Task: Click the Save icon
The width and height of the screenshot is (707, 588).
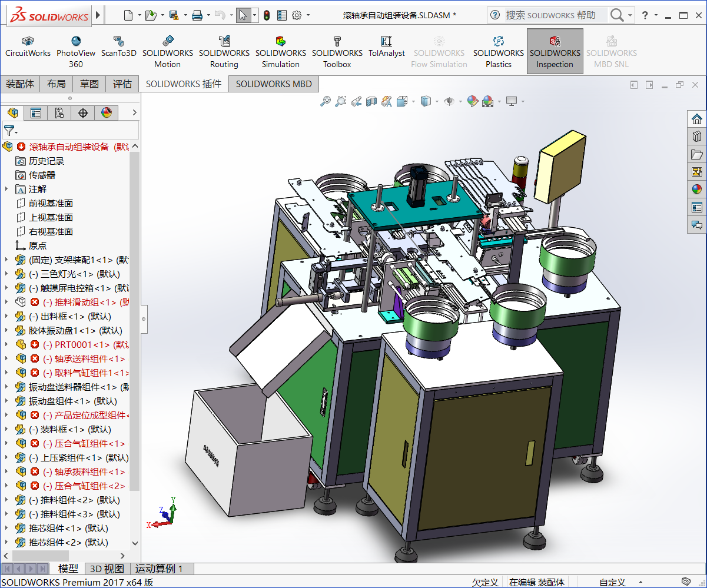Action: click(x=174, y=15)
